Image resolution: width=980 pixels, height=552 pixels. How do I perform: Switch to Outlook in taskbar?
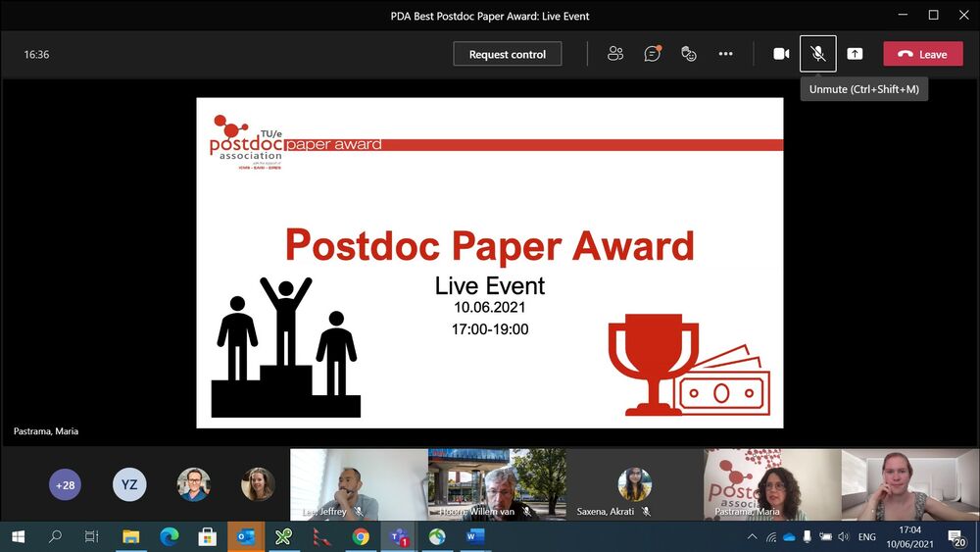point(246,536)
